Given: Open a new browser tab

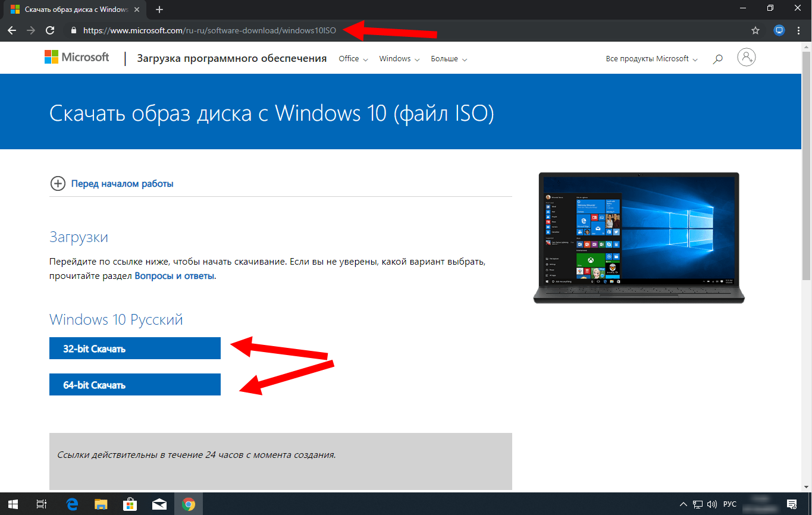Looking at the screenshot, I should point(159,10).
